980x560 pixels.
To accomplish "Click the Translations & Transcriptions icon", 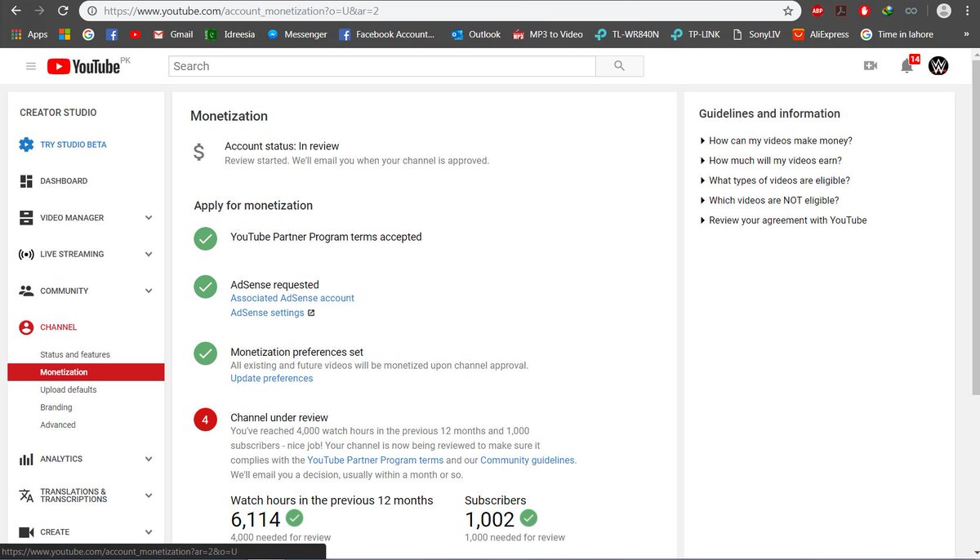I will pos(26,496).
